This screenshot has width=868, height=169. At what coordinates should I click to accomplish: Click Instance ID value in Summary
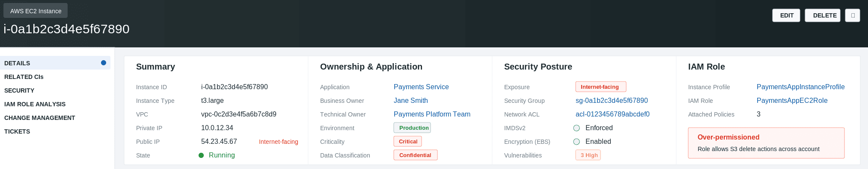pyautogui.click(x=235, y=87)
